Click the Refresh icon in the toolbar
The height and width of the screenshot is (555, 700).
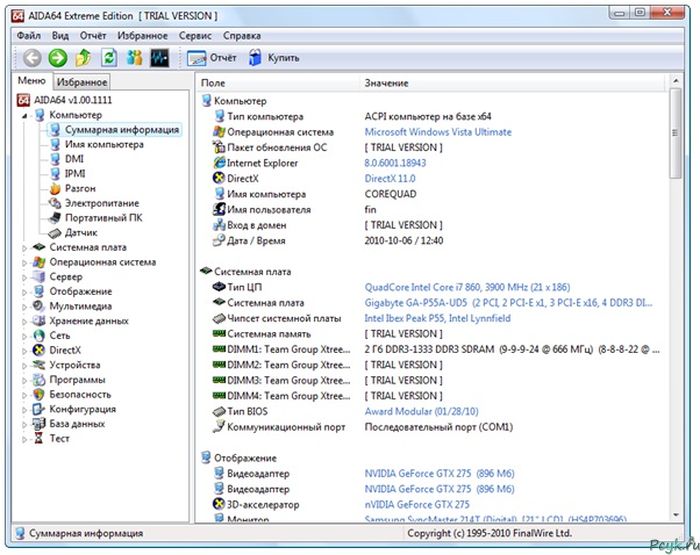(x=109, y=58)
